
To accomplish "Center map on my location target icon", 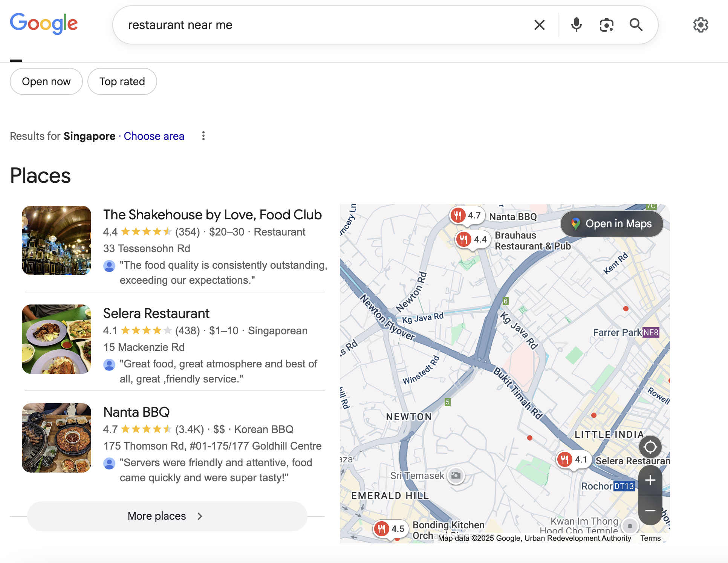I will point(650,447).
